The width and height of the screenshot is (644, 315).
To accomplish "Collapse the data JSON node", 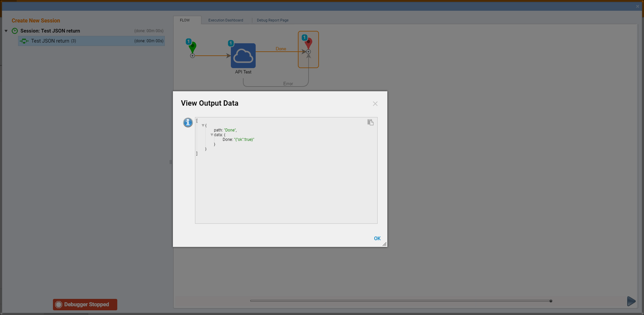I will [212, 135].
